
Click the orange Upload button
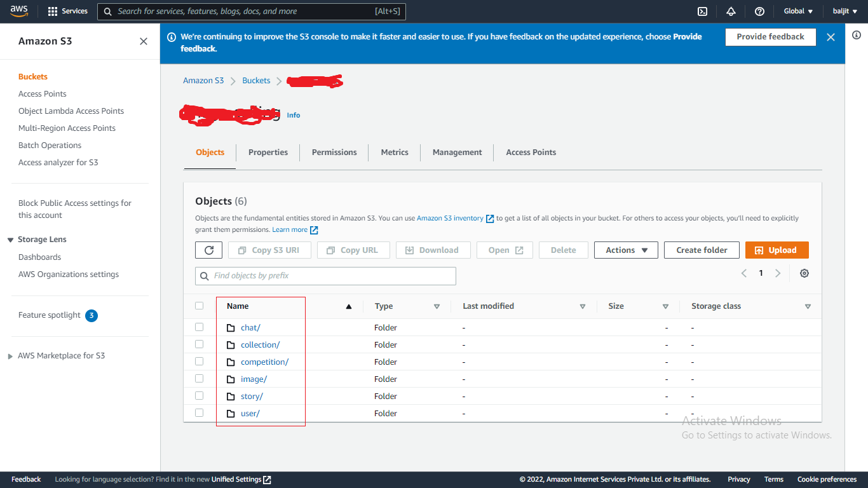(x=776, y=250)
